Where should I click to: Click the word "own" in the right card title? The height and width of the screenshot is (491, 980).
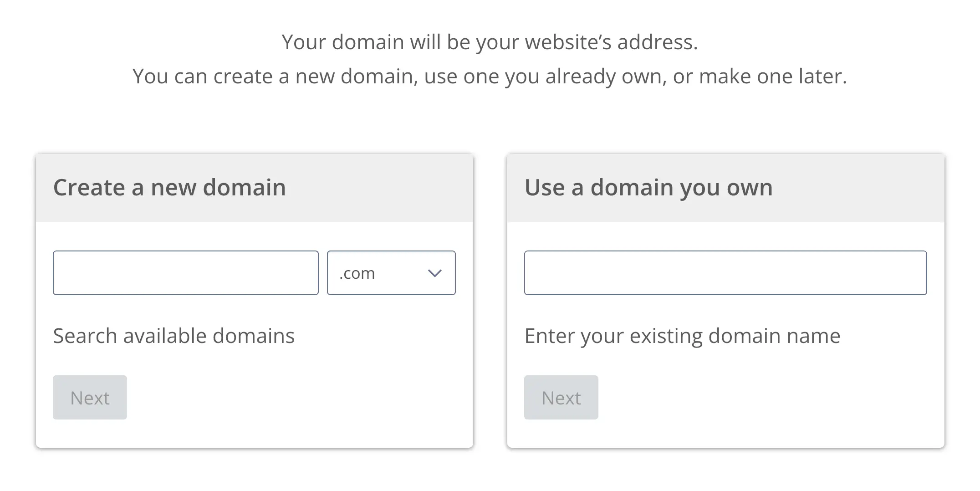pyautogui.click(x=750, y=188)
